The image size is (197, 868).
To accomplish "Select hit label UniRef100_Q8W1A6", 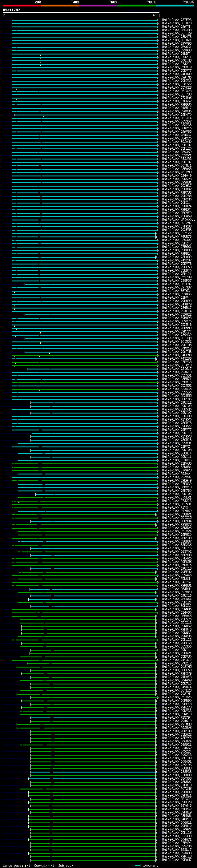I will tap(177, 399).
